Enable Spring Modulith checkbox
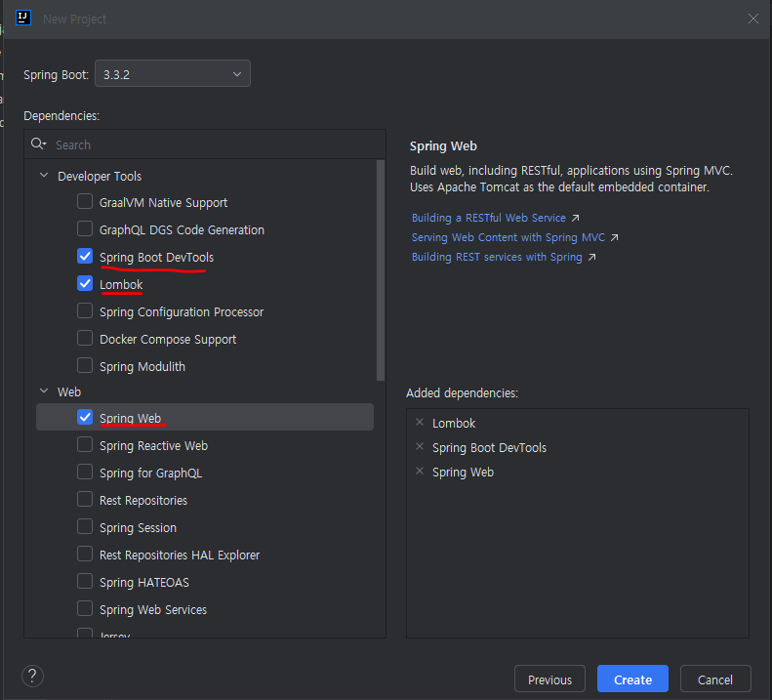Screen dimensions: 772x700 click(85, 365)
